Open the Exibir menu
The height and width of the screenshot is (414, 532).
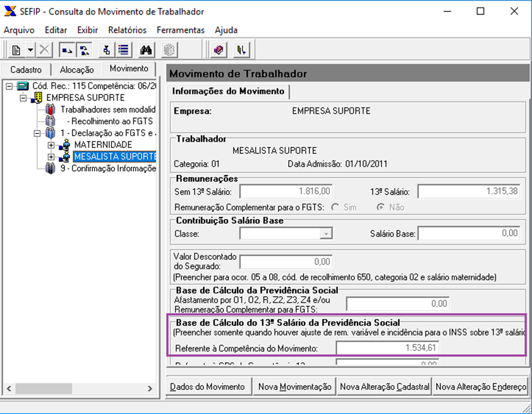tap(87, 30)
